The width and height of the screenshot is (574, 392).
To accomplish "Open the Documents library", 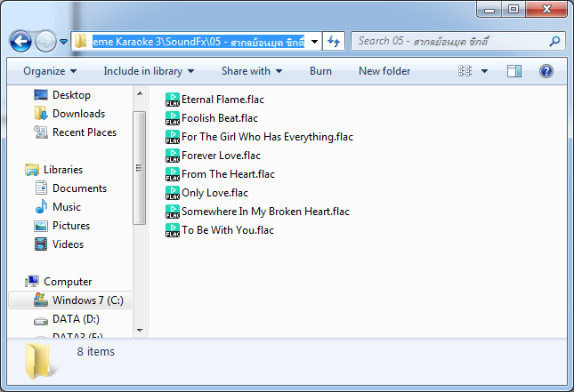I will pyautogui.click(x=79, y=188).
